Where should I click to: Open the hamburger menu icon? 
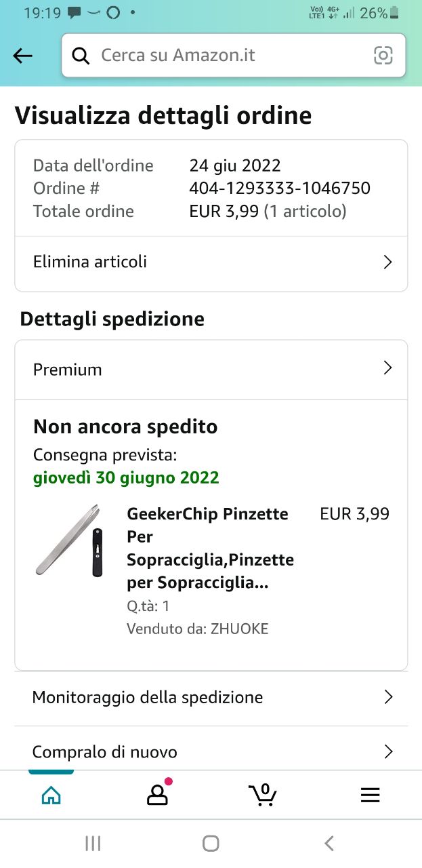coord(370,795)
